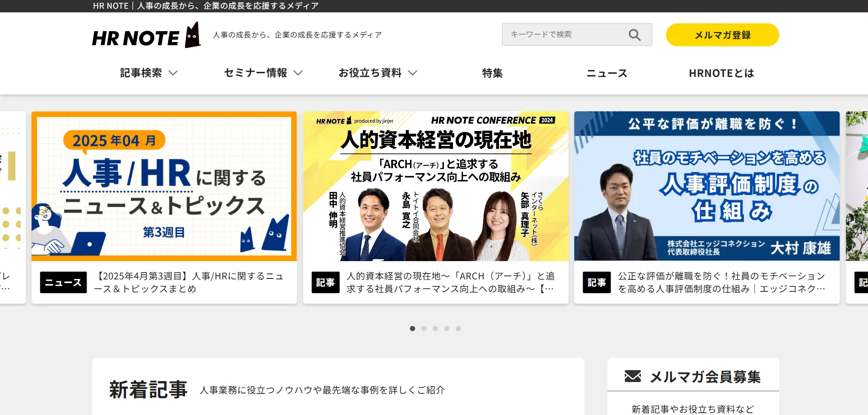The width and height of the screenshot is (868, 415).
Task: Click the ニュース tag on the first card
Action: 63,282
